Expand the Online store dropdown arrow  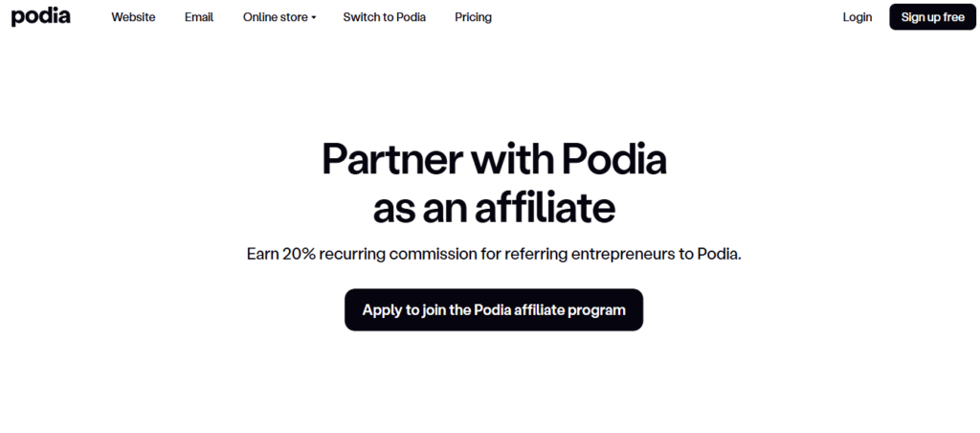(x=314, y=18)
